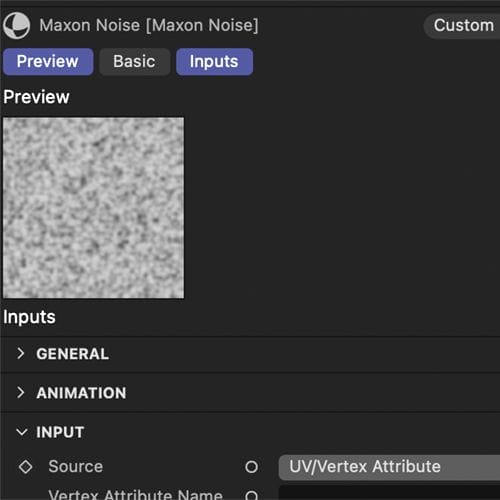Click the Maxon Noise node sphere icon

[x=16, y=25]
